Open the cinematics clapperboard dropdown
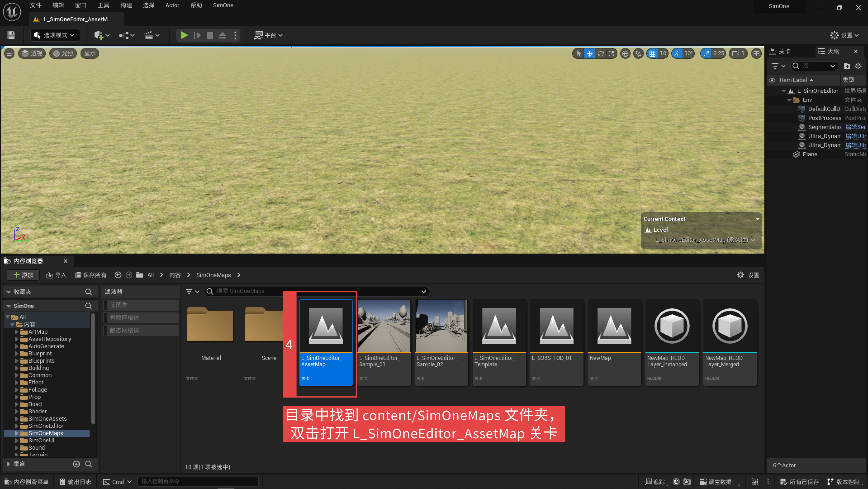The width and height of the screenshot is (868, 489). tap(152, 35)
